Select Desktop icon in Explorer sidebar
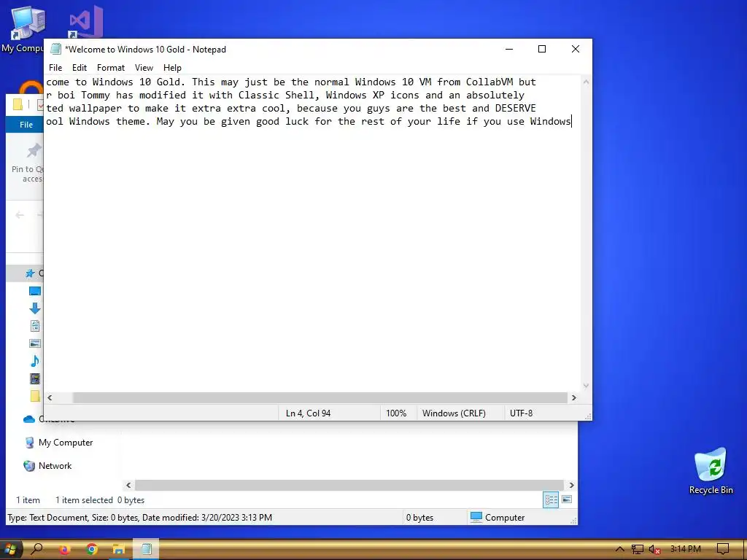Image resolution: width=747 pixels, height=560 pixels. [x=35, y=291]
